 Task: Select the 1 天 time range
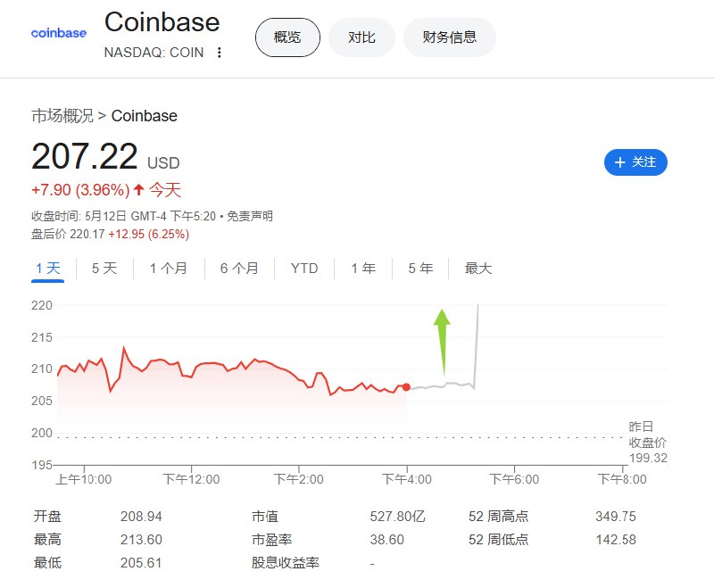[48, 269]
